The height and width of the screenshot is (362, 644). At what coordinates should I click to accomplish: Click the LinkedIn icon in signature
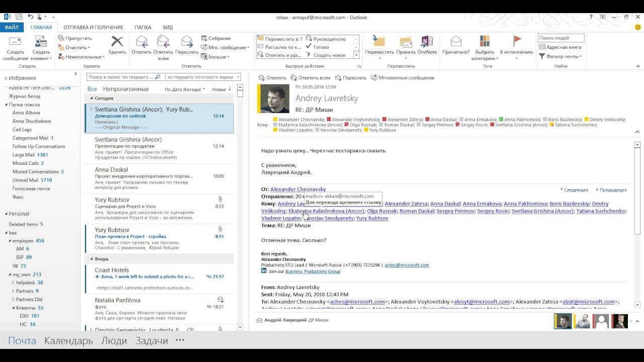(264, 271)
